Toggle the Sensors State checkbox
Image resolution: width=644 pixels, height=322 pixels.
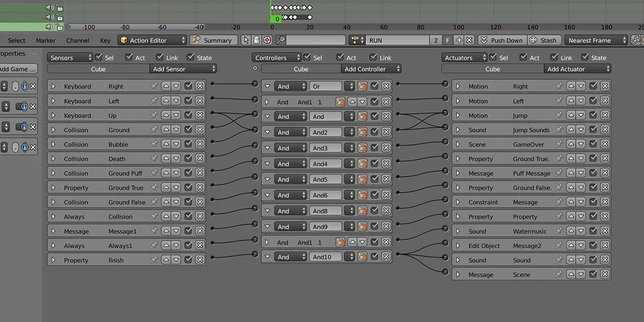coord(191,57)
